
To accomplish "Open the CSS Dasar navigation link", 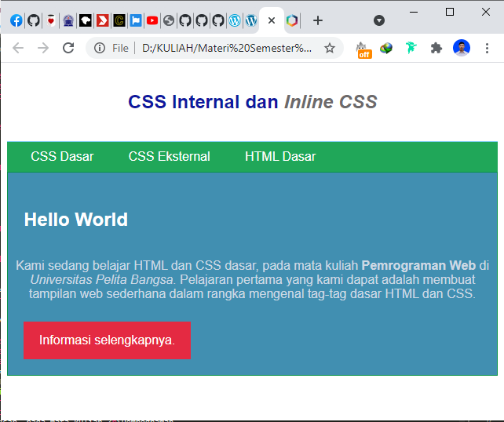I will click(62, 157).
